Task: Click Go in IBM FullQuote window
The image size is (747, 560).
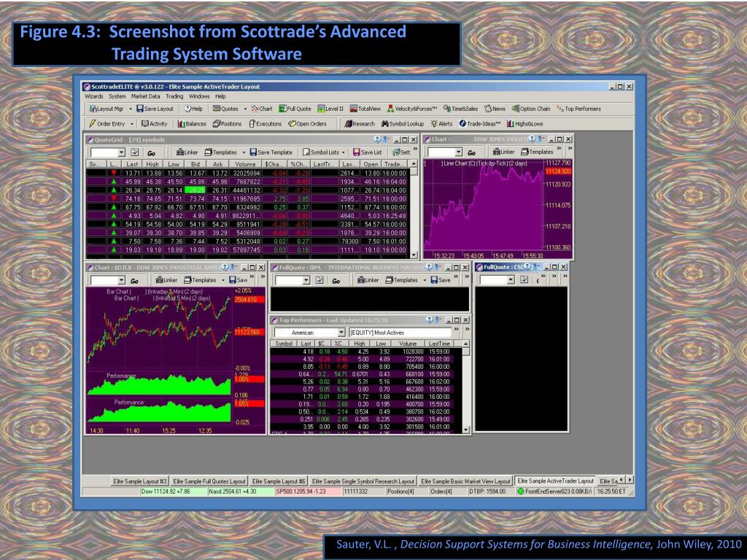Action: [336, 281]
